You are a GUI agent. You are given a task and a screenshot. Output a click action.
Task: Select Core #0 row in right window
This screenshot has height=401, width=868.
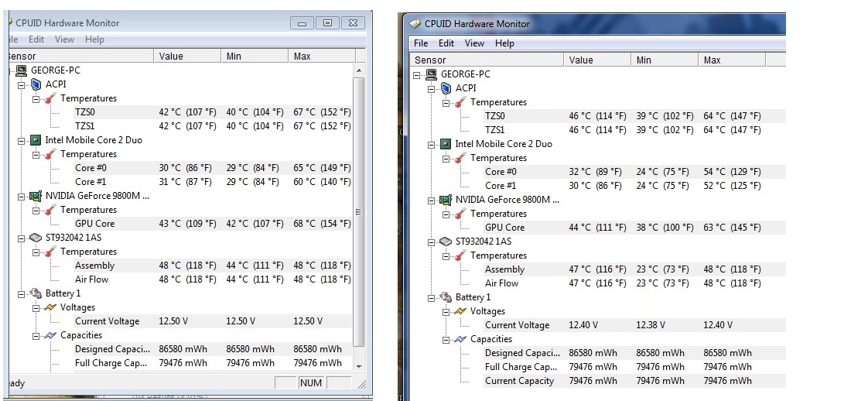coord(634,172)
